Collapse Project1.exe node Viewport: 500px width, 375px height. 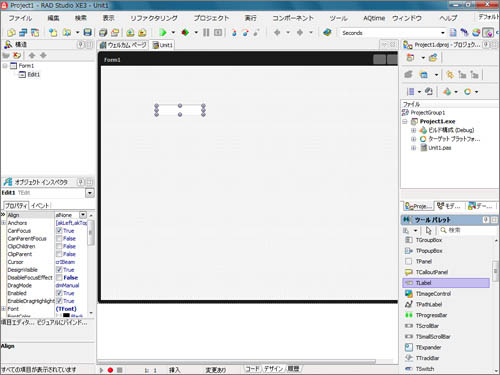[x=405, y=121]
